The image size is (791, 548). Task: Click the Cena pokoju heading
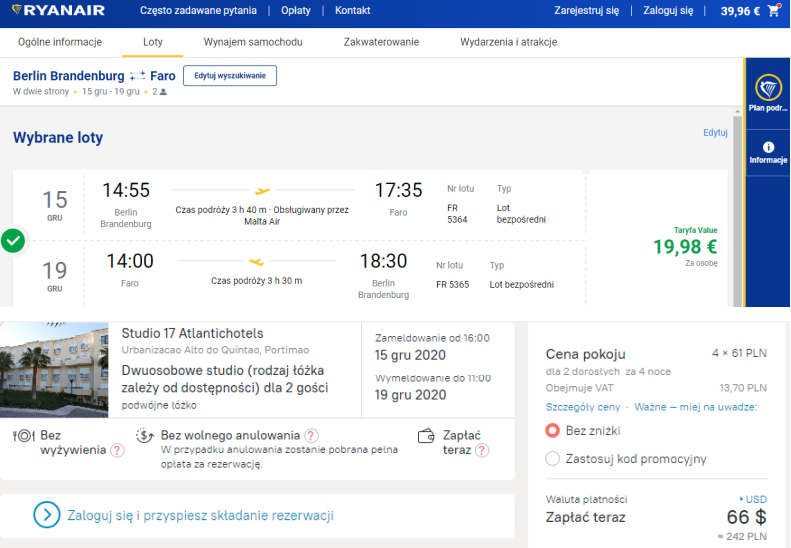click(585, 354)
